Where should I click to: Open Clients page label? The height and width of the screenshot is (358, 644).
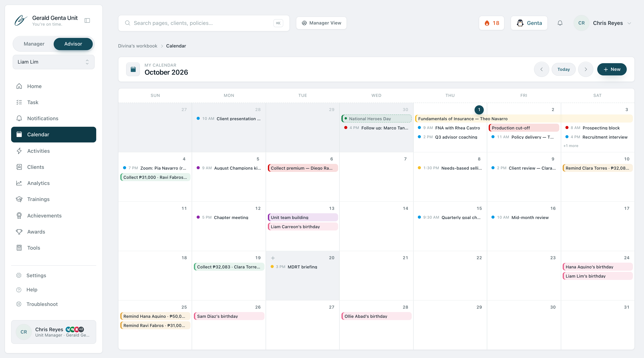pos(36,167)
